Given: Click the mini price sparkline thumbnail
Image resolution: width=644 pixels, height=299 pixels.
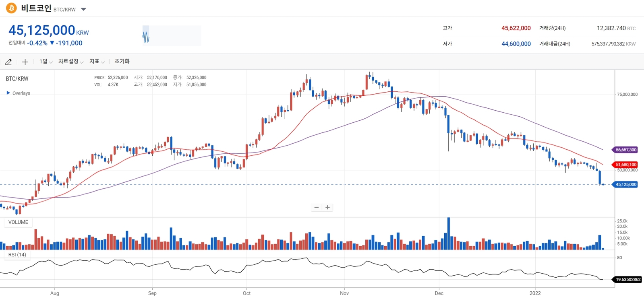Looking at the screenshot, I should pos(172,36).
